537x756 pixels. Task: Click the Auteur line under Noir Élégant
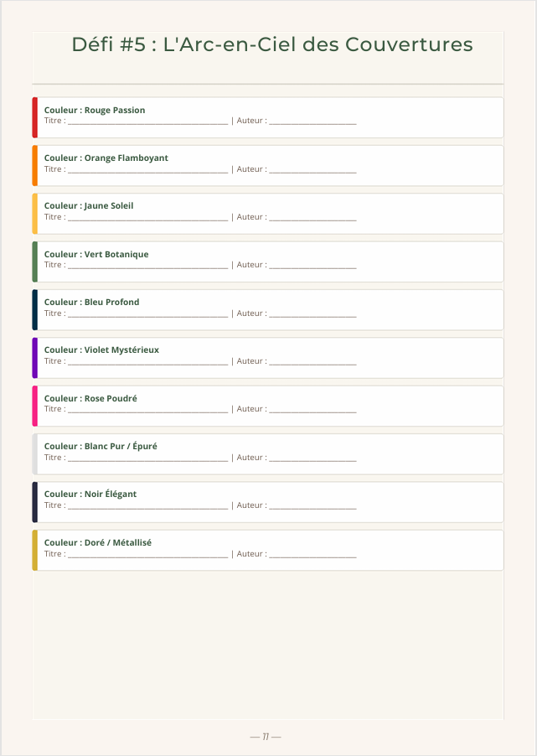click(x=312, y=505)
